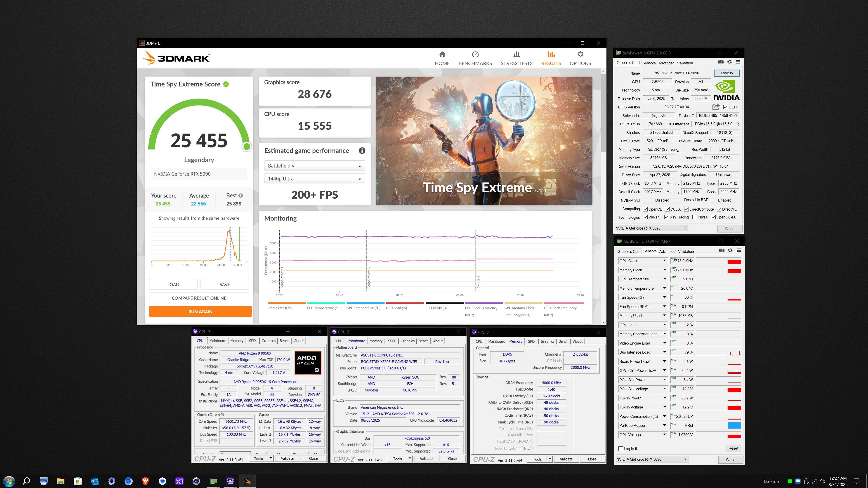The height and width of the screenshot is (488, 868).
Task: Click refresh icon in GPU-Z Graphics Card window
Action: pyautogui.click(x=729, y=62)
